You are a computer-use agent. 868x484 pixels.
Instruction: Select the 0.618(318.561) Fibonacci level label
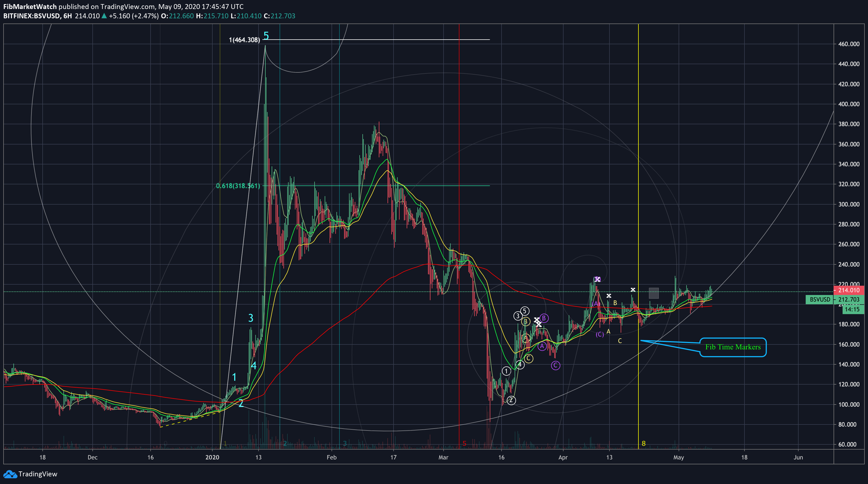[x=238, y=186]
